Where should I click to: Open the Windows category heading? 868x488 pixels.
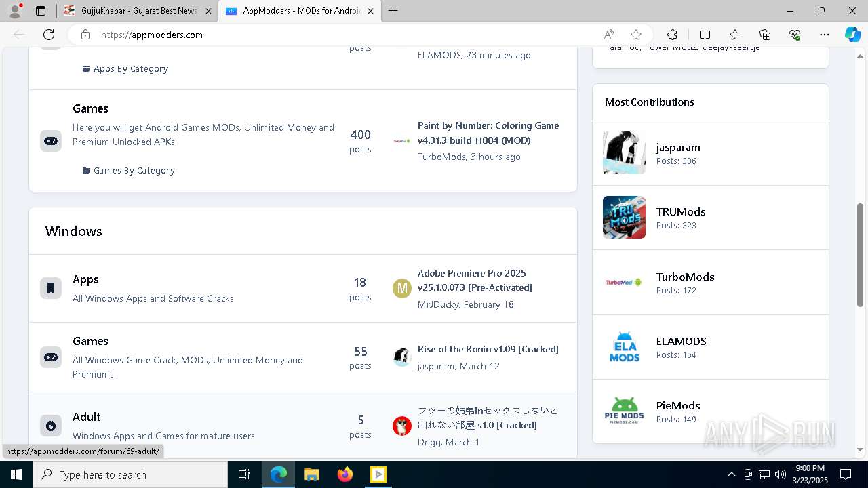(x=74, y=231)
